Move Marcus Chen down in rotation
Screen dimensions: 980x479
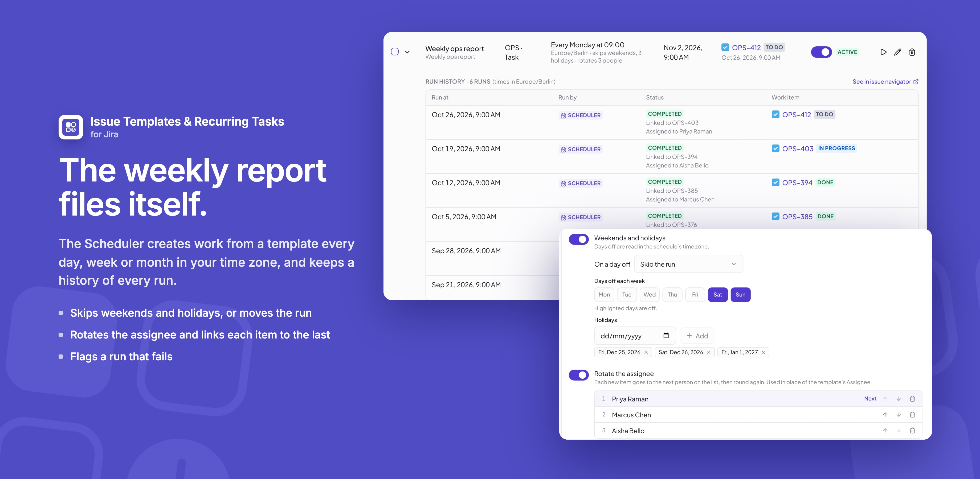click(x=899, y=415)
